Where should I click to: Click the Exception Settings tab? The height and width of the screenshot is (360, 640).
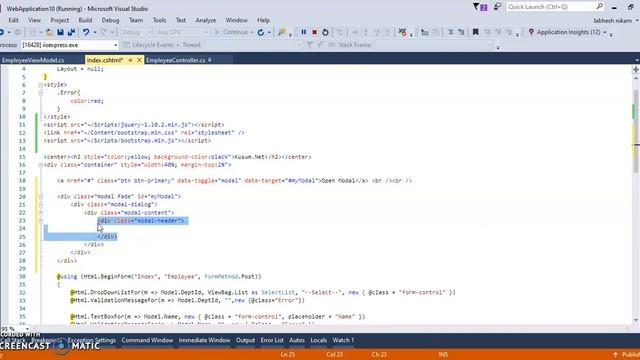click(x=91, y=340)
